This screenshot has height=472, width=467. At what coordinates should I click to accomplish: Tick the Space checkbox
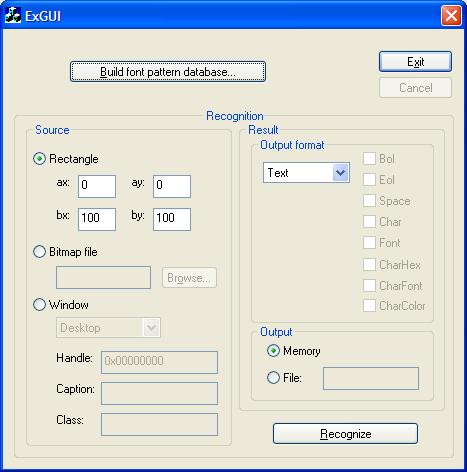click(x=369, y=201)
